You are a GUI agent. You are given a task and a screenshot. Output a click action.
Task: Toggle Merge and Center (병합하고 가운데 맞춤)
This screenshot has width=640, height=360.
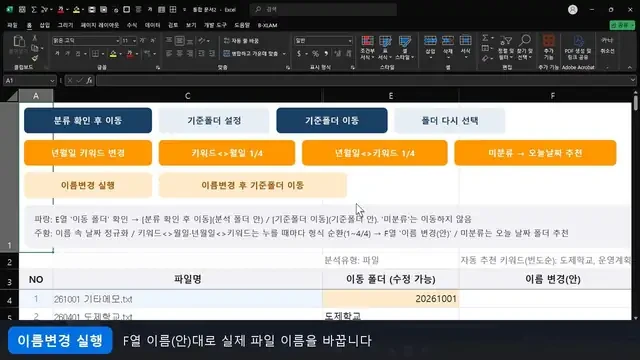coord(251,54)
